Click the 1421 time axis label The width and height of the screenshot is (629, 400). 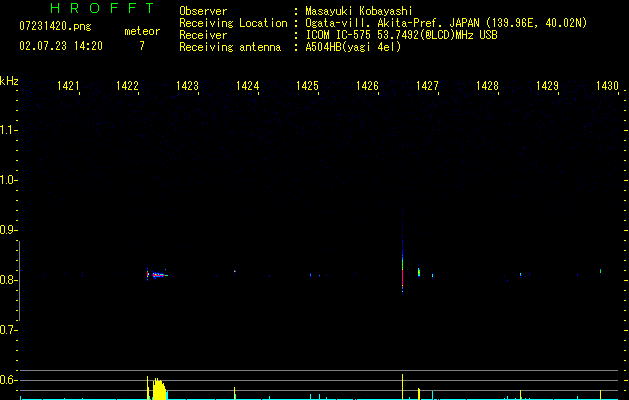[x=68, y=86]
